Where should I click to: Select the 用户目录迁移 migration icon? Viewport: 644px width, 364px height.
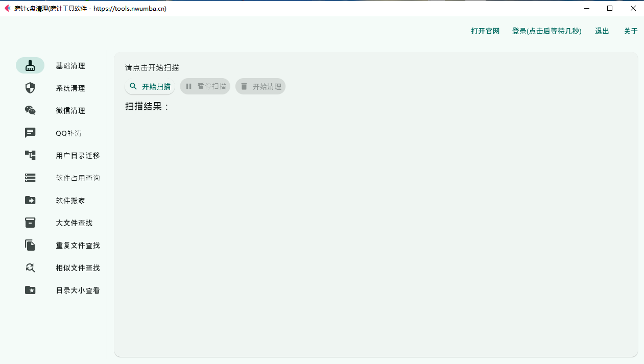coord(30,155)
